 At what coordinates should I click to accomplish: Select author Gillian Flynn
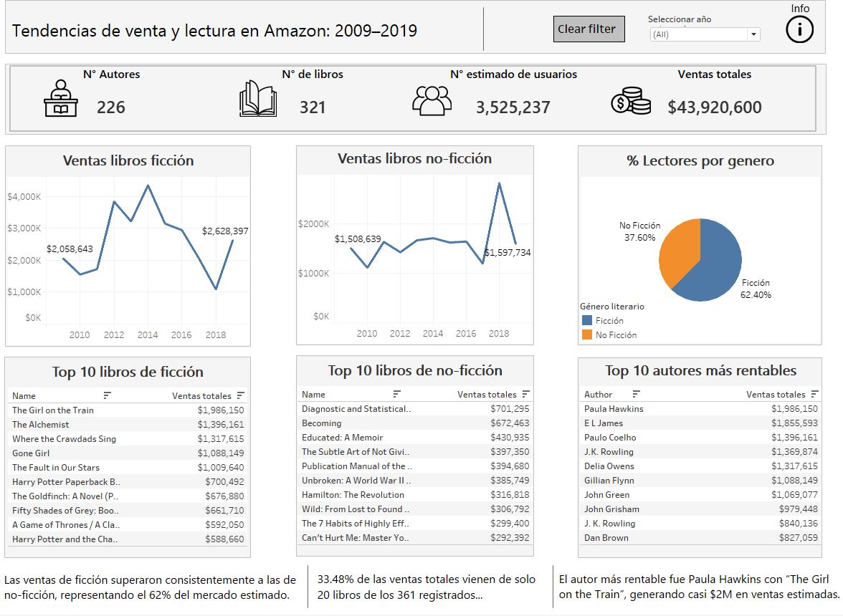tap(609, 480)
